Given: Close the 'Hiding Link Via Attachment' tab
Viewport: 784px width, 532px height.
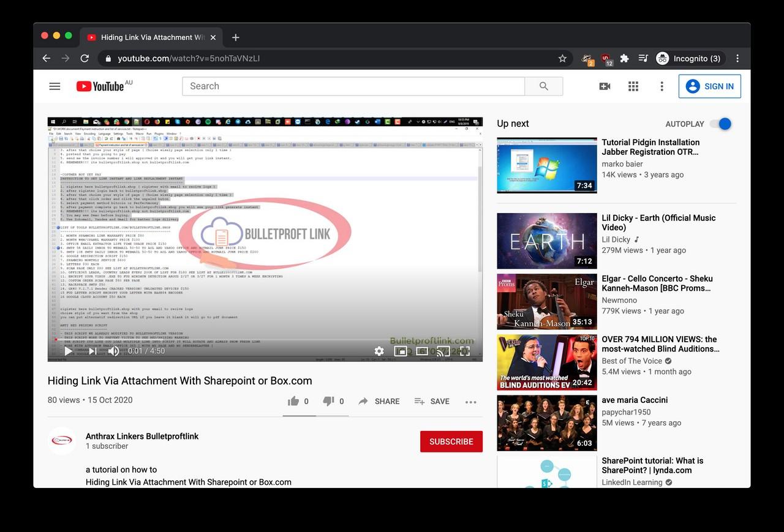Looking at the screenshot, I should (x=213, y=37).
